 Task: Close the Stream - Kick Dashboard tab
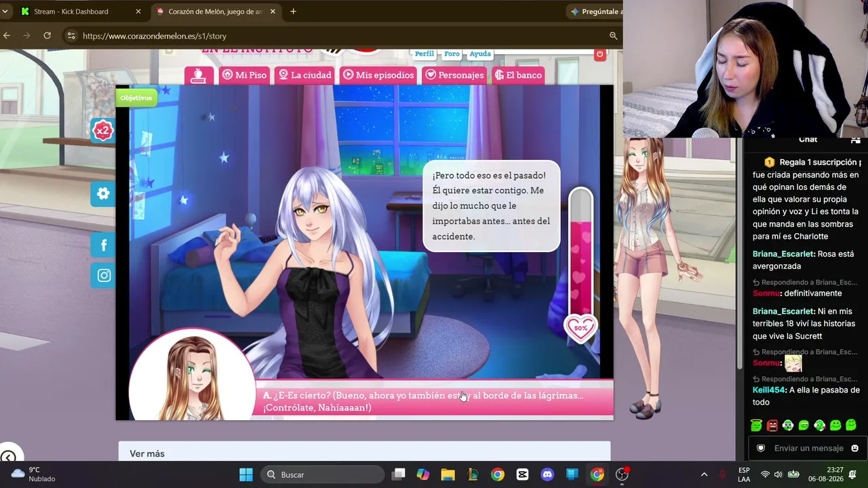138,12
